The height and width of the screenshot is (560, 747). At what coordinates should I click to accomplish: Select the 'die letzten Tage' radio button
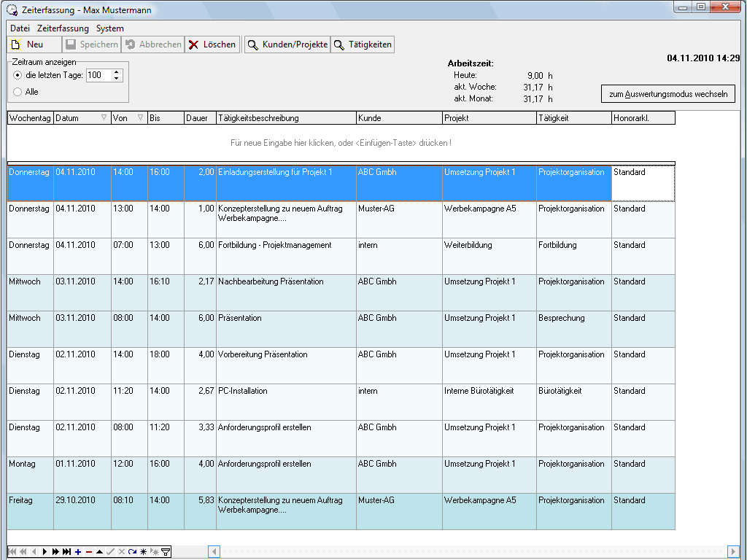pos(18,75)
